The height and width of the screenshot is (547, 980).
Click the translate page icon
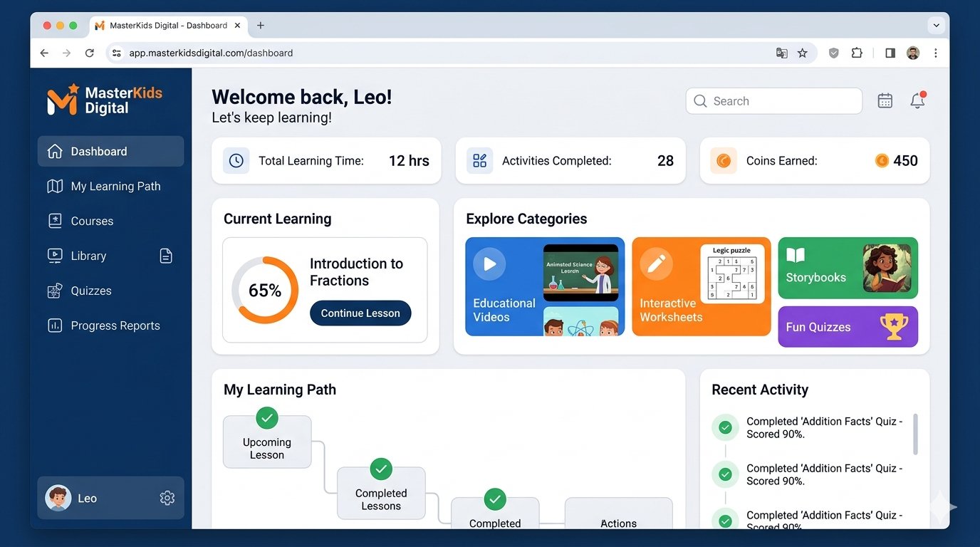point(782,53)
